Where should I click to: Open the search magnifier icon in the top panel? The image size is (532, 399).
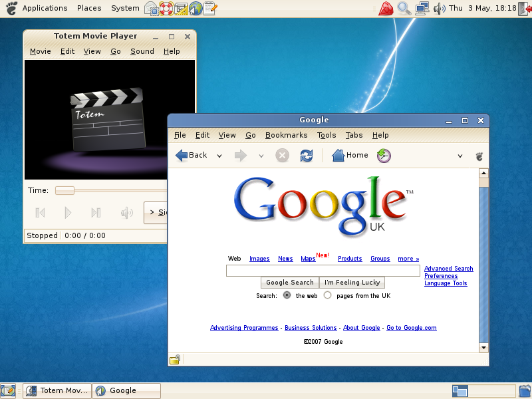[404, 9]
